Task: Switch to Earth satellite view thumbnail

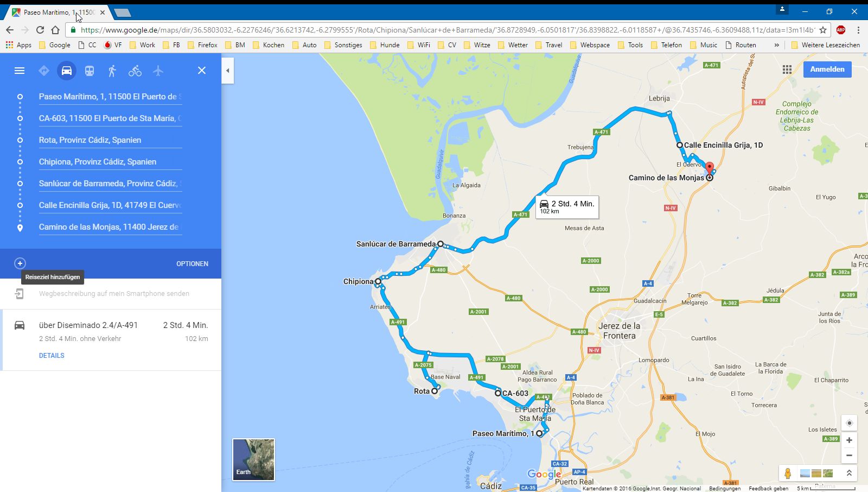Action: pyautogui.click(x=253, y=460)
